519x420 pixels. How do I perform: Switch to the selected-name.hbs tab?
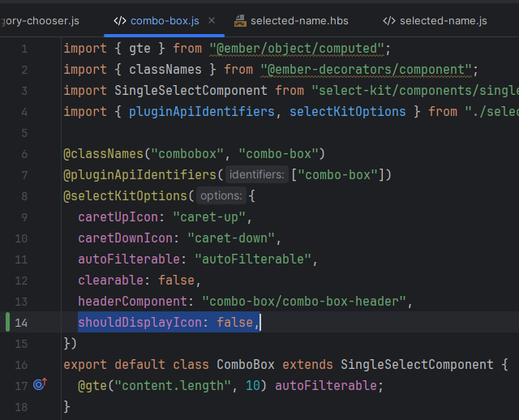pos(291,21)
